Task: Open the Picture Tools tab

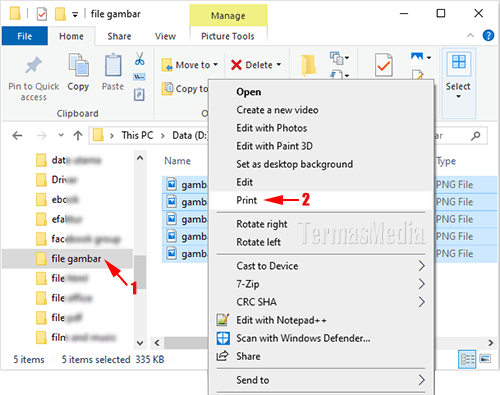Action: pos(228,36)
